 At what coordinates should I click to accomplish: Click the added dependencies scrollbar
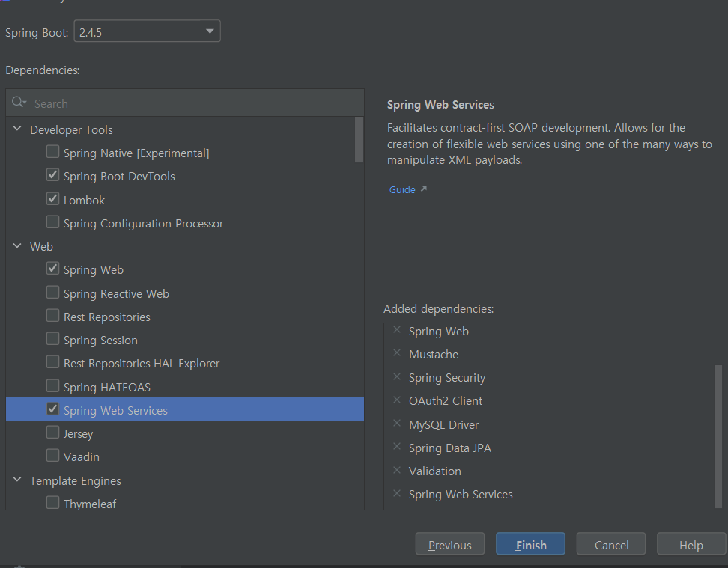click(x=718, y=436)
